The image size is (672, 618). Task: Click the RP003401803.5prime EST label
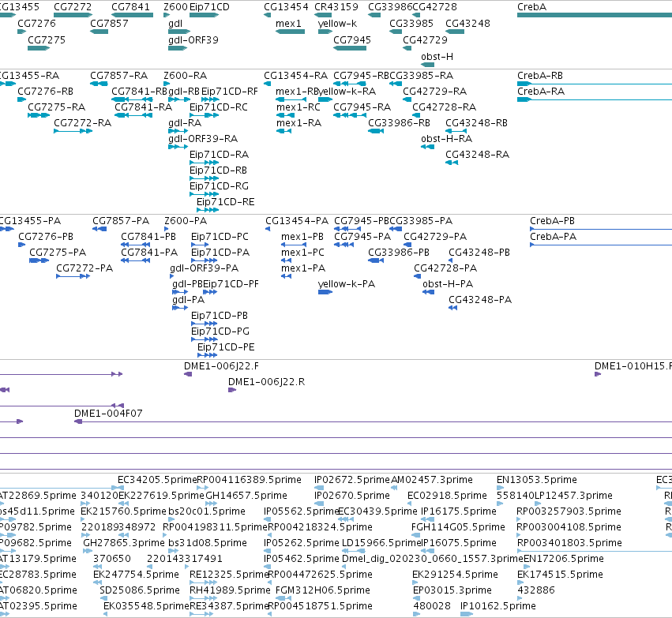coord(569,543)
